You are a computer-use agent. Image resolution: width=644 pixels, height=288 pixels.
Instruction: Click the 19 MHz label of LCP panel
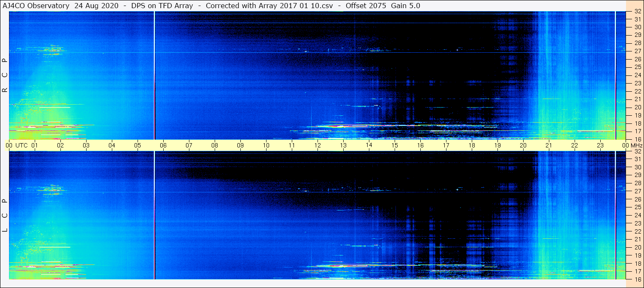pyautogui.click(x=638, y=255)
